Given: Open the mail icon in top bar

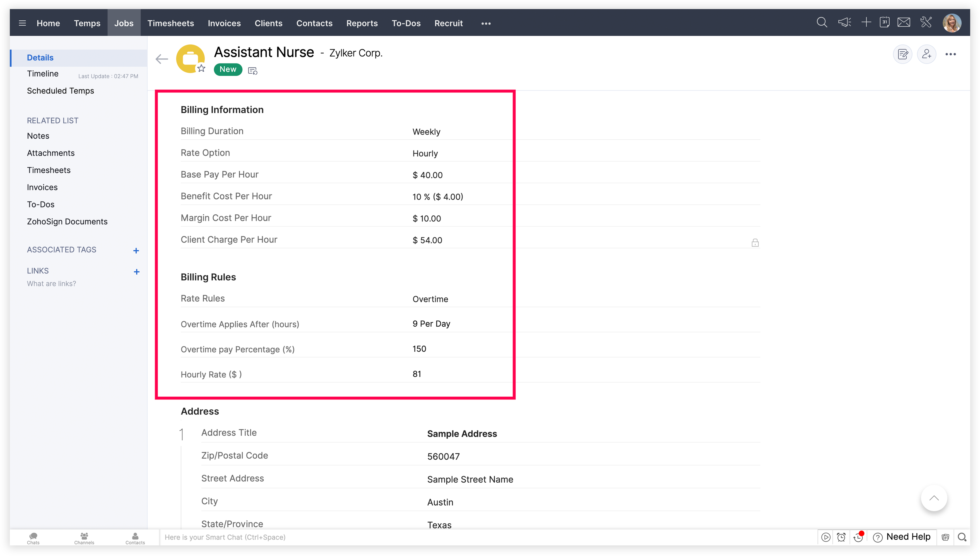Looking at the screenshot, I should [904, 23].
